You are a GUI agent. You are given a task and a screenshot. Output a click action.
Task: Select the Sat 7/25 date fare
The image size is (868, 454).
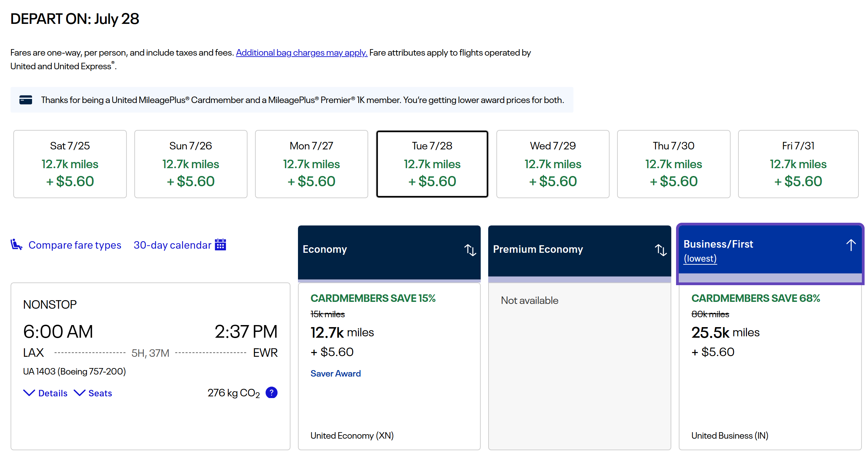pyautogui.click(x=70, y=164)
